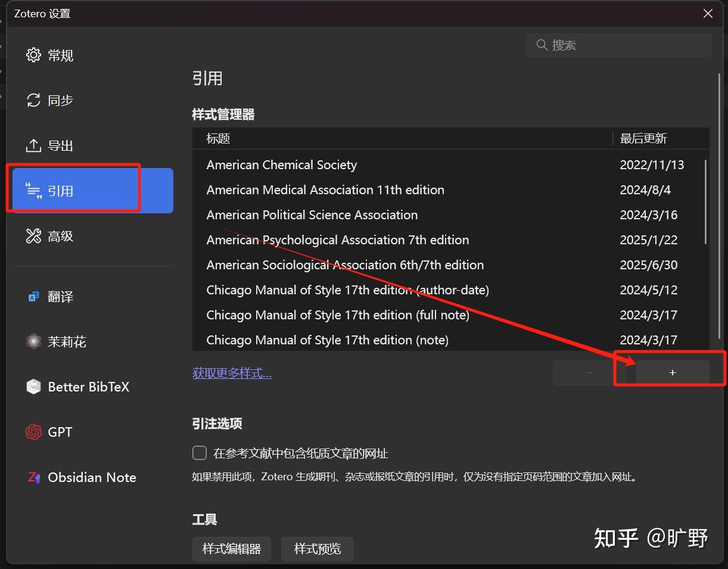Select the 导出 export settings icon
Viewport: 728px width, 569px height.
pyautogui.click(x=34, y=145)
